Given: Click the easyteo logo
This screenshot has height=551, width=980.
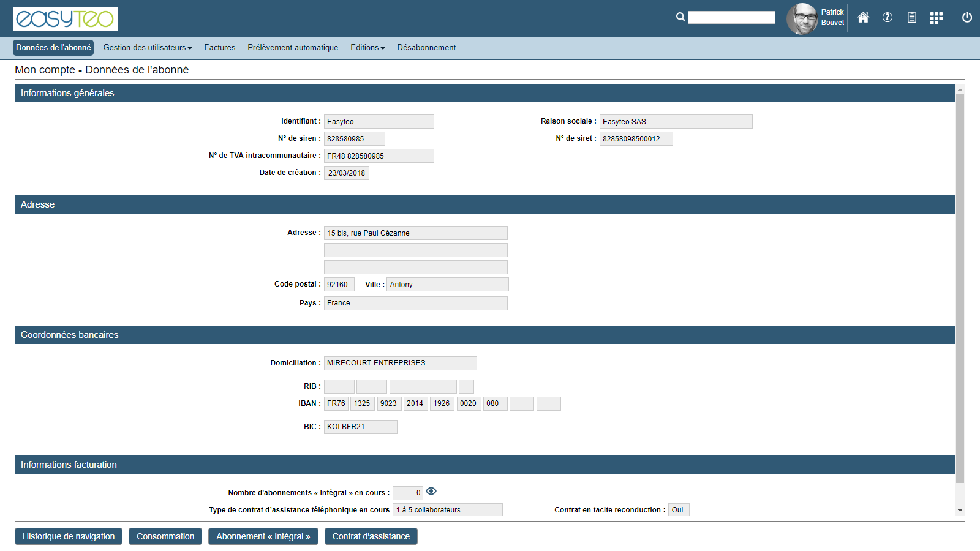Looking at the screenshot, I should pos(65,19).
